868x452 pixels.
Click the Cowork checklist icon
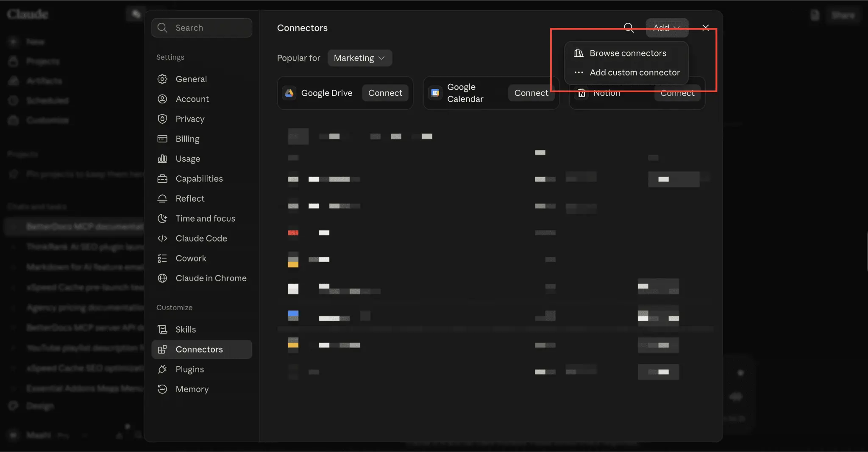pos(162,258)
